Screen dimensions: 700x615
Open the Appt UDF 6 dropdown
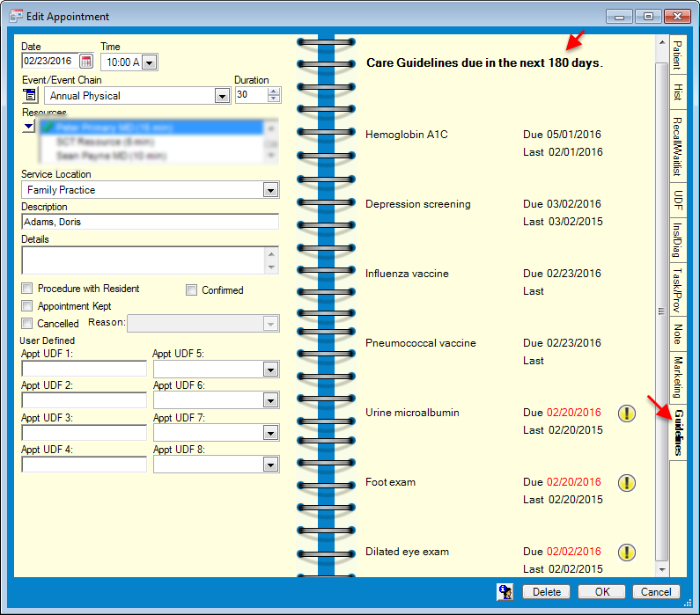tap(270, 401)
